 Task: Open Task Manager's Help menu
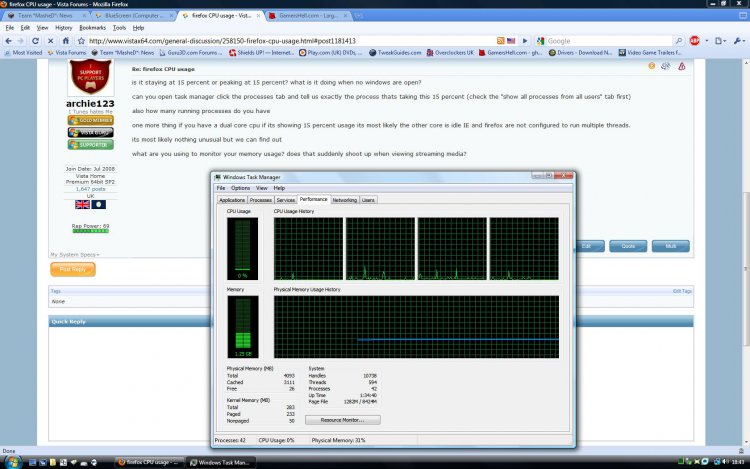(279, 188)
